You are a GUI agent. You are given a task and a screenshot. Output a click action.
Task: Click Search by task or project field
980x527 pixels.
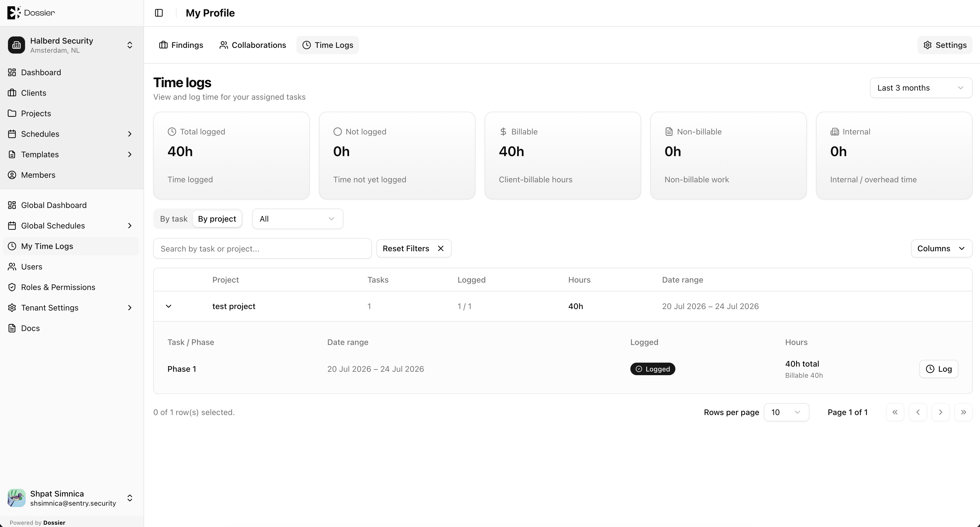click(x=262, y=248)
